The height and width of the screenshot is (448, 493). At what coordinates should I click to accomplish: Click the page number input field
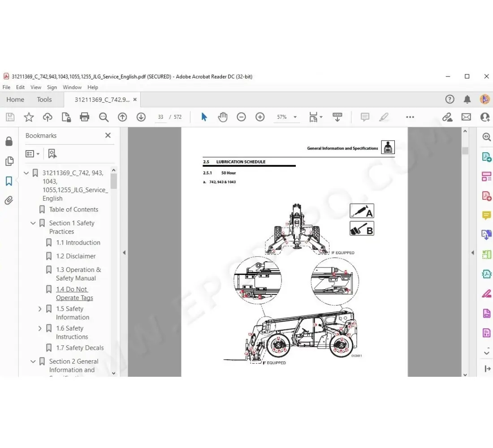coord(160,117)
